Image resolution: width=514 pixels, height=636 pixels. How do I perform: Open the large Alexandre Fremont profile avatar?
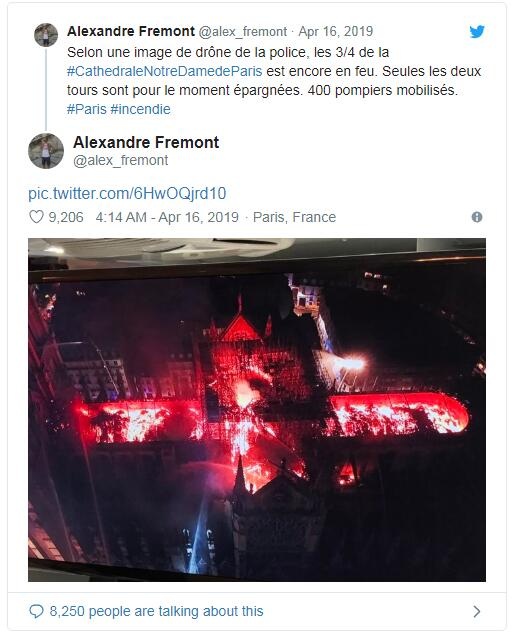click(46, 150)
